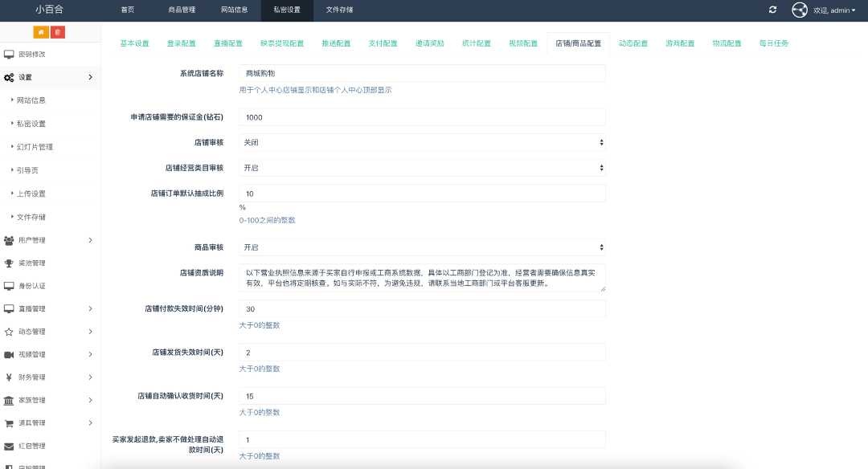Open 商品管理 in the top menu
The height and width of the screenshot is (469, 868).
point(181,10)
